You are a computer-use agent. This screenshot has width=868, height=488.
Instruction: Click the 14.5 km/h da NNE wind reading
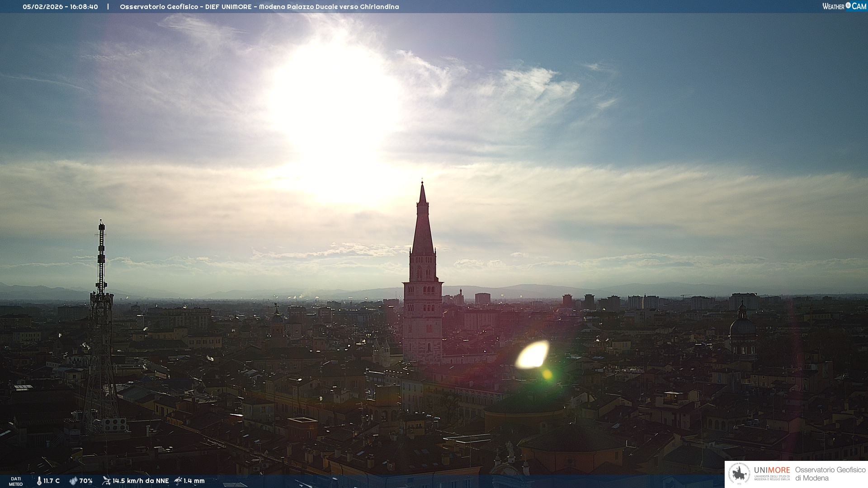pos(141,481)
